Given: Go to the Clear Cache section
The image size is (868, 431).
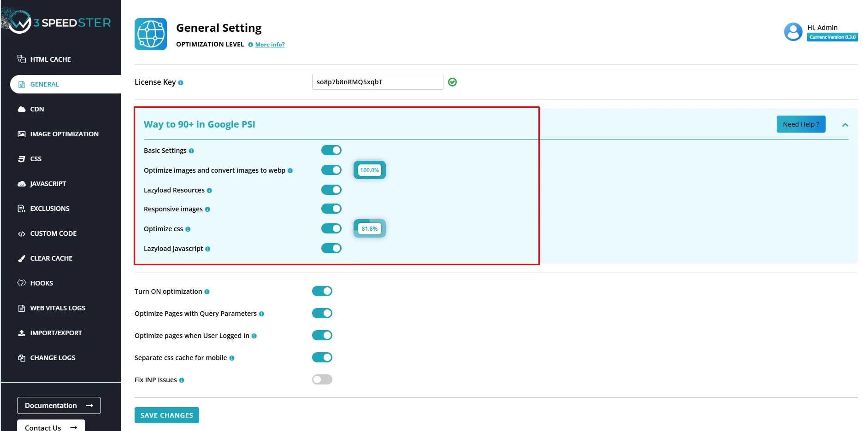Looking at the screenshot, I should (x=51, y=258).
